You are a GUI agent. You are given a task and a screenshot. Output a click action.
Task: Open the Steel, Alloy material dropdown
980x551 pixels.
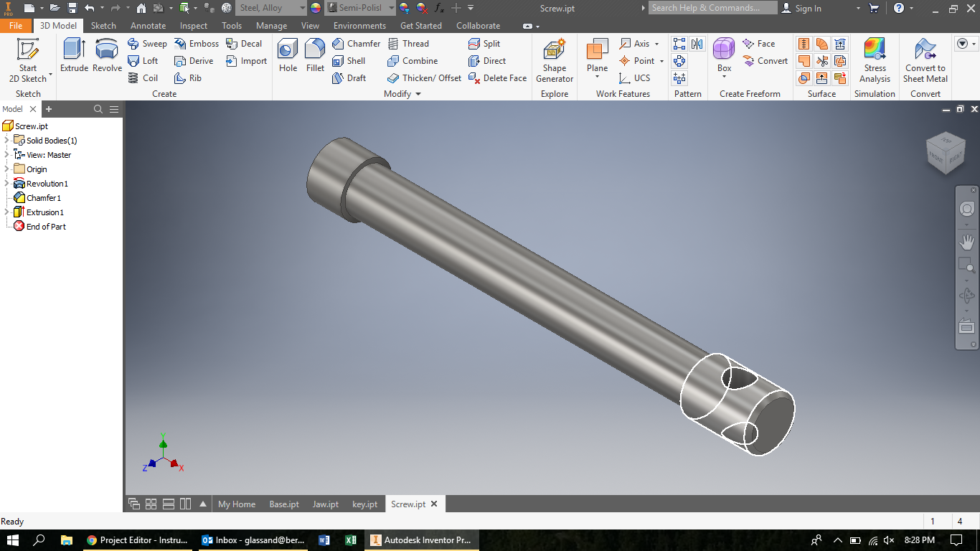coord(270,8)
